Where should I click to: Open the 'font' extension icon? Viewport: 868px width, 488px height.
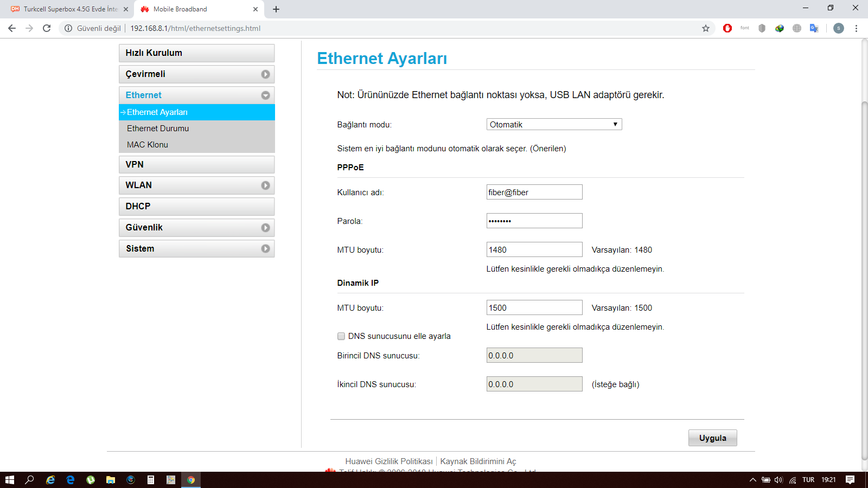pos(745,28)
